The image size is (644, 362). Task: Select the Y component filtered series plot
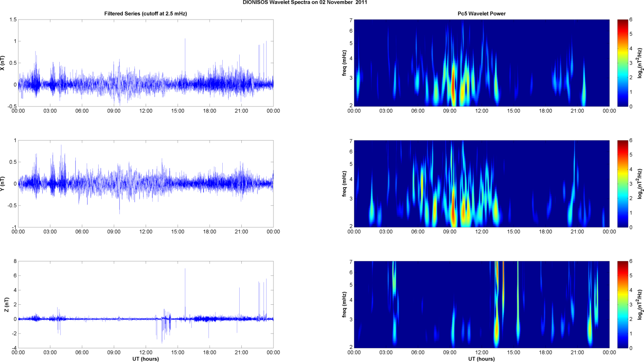pyautogui.click(x=146, y=184)
